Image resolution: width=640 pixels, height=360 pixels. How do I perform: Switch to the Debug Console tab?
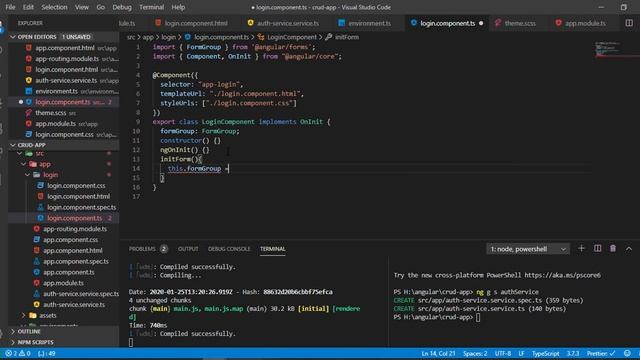[229, 249]
